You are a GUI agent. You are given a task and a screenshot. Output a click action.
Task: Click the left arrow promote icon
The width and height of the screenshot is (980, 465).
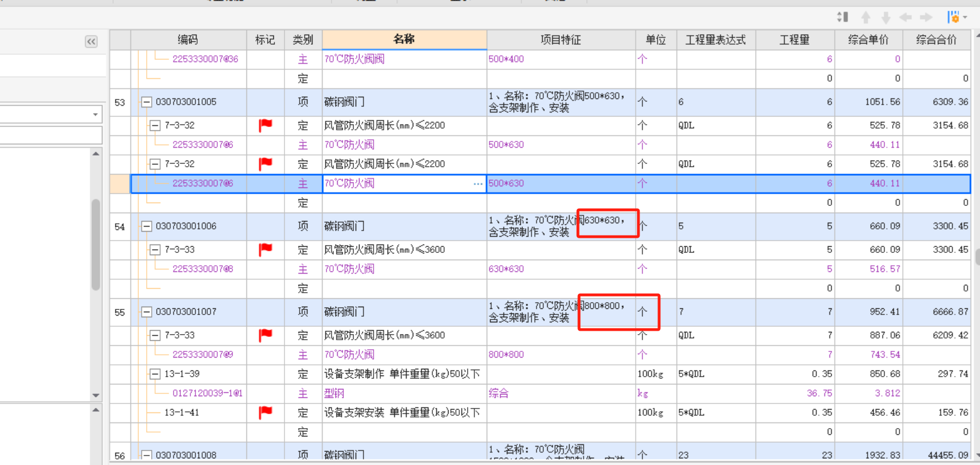906,17
